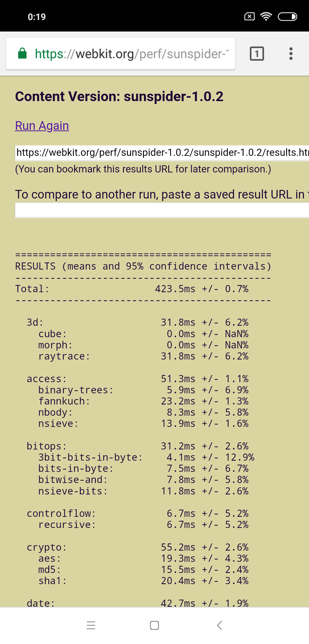Tap the Wi-Fi status bar icon
This screenshot has width=309, height=644.
pyautogui.click(x=266, y=17)
